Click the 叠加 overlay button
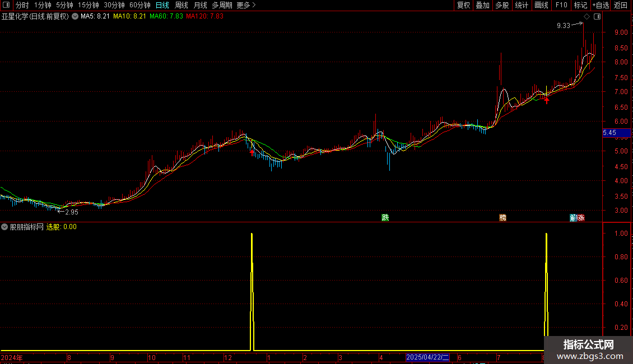Screen dimensions: 633x364 point(483,5)
